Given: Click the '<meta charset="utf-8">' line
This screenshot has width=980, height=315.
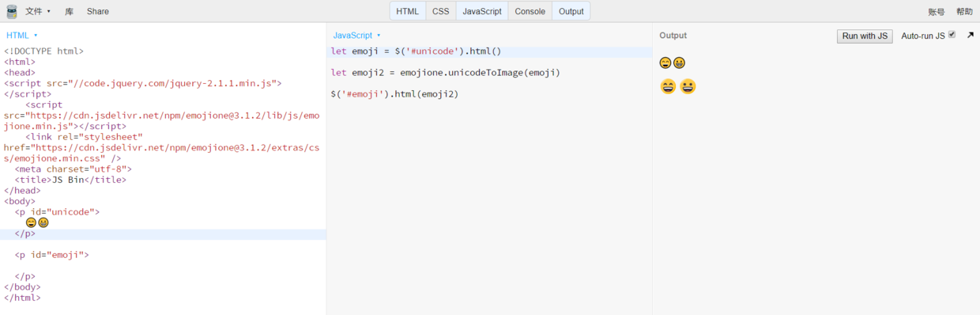Looking at the screenshot, I should [73, 169].
